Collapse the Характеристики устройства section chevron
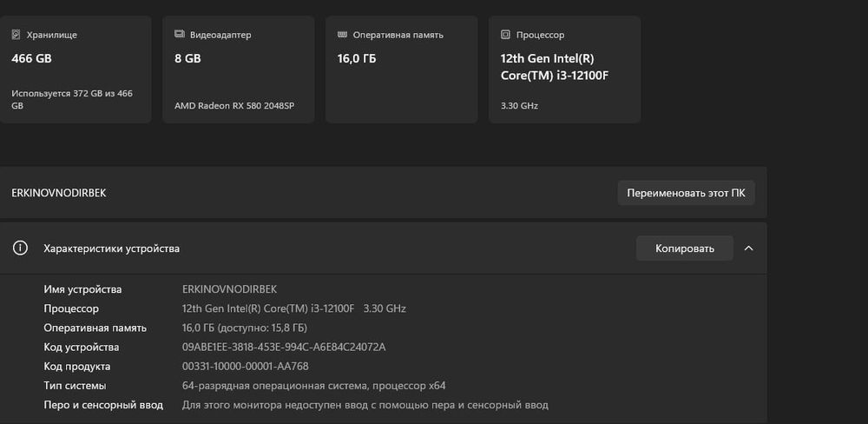The image size is (868, 424). [748, 248]
